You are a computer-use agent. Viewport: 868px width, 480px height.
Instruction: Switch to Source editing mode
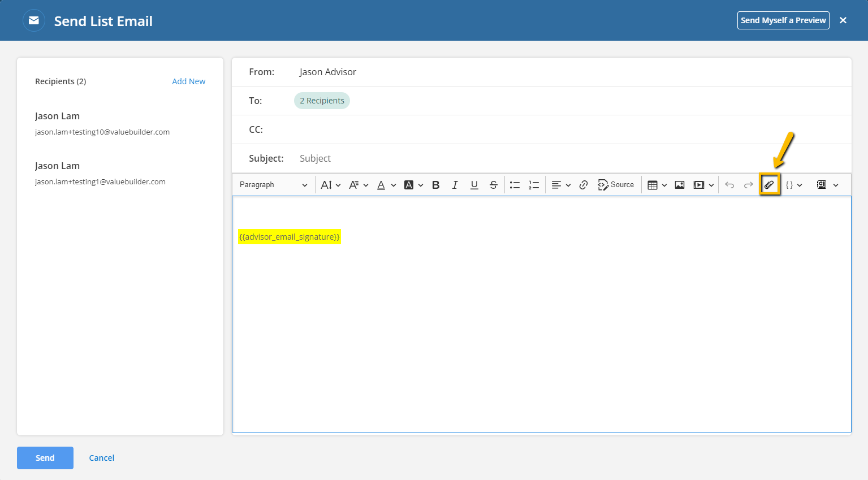click(616, 185)
